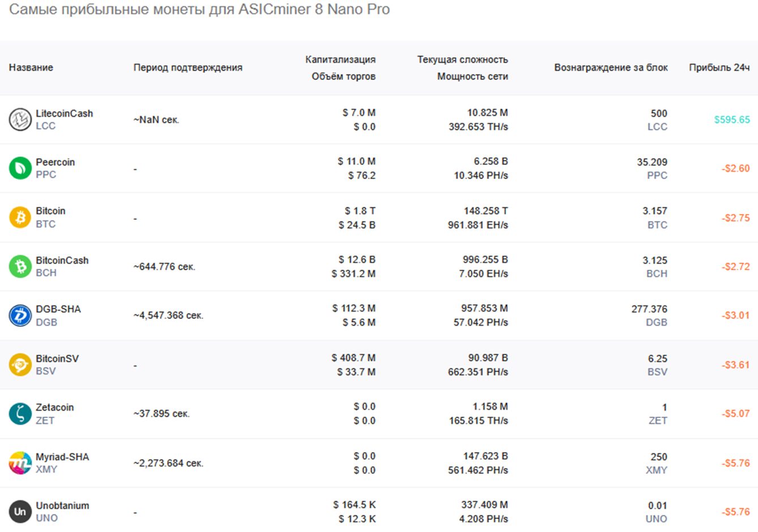
Task: Click the Текущая сложность column header
Action: pos(462,59)
